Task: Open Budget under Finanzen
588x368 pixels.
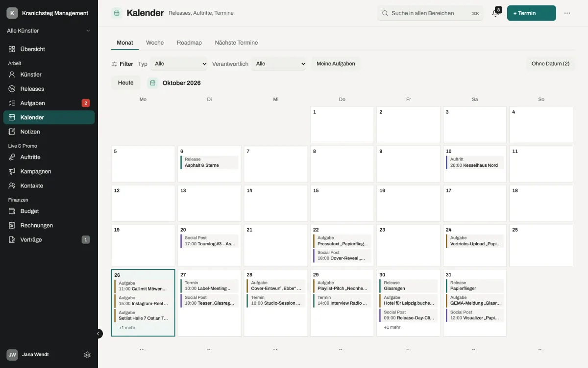Action: (49, 211)
